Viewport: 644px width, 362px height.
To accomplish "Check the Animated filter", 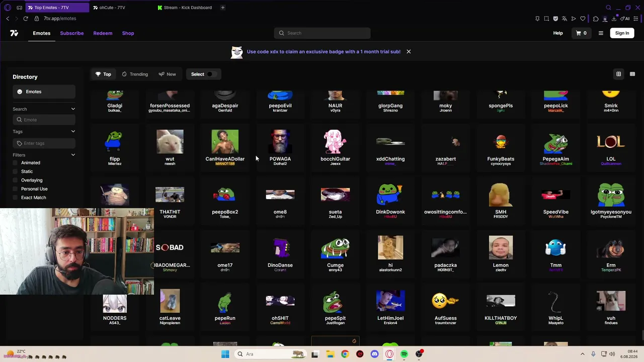I will coord(15,163).
